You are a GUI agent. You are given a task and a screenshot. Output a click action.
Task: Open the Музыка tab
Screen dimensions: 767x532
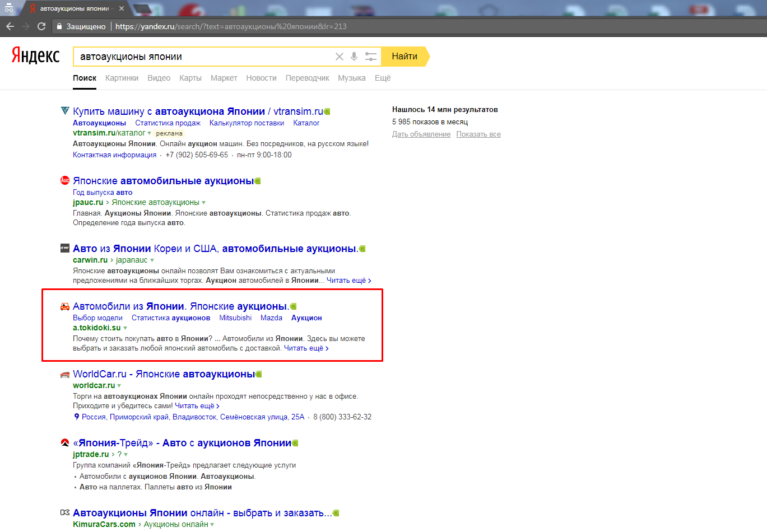pos(352,78)
